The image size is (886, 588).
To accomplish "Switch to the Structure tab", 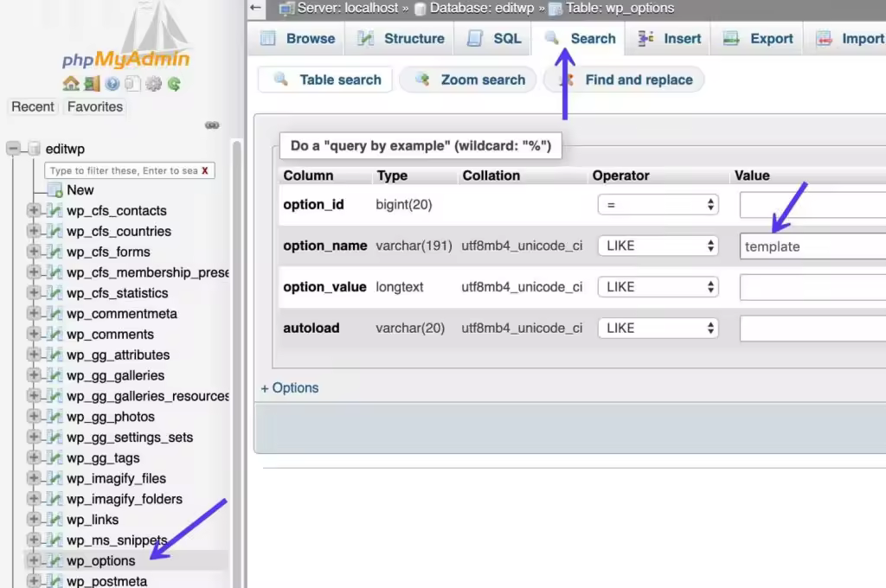I will (401, 38).
